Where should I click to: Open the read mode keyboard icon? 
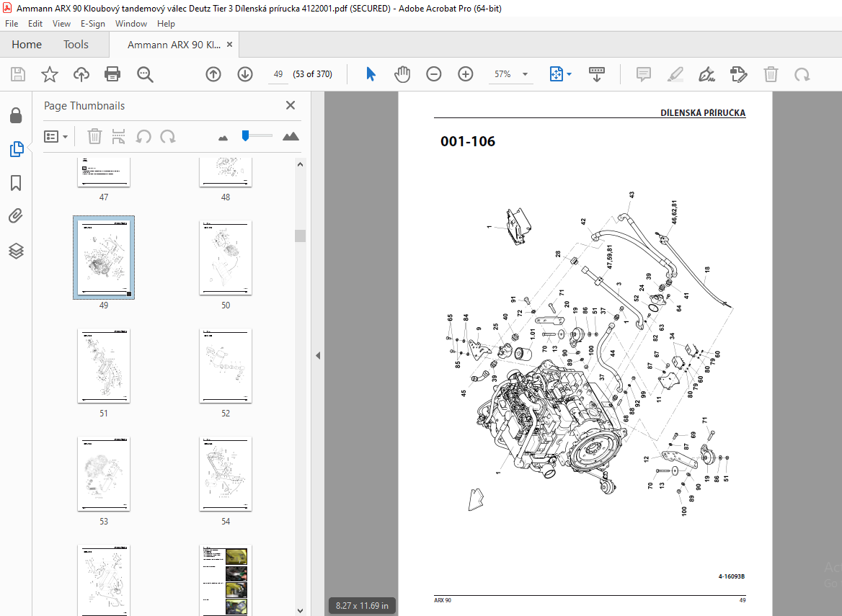pyautogui.click(x=597, y=74)
